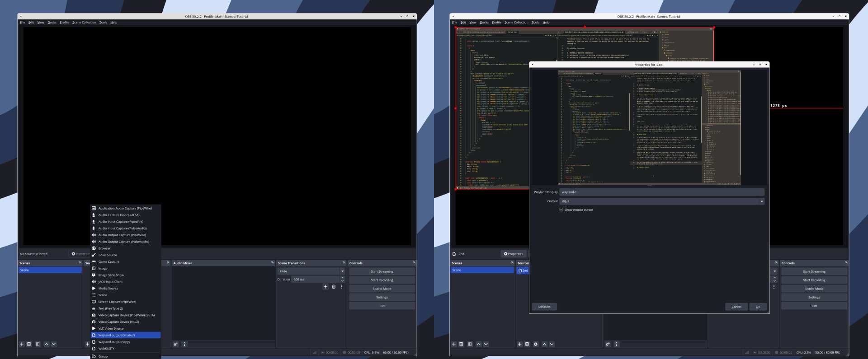This screenshot has height=359, width=868.
Task: Open transition dropdown arrow beside the Properties for 'Zed' dialog
Action: point(774,271)
